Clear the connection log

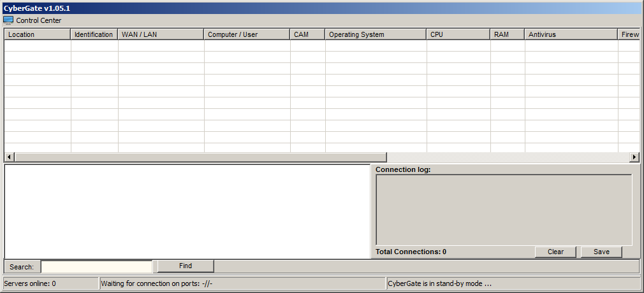(555, 252)
